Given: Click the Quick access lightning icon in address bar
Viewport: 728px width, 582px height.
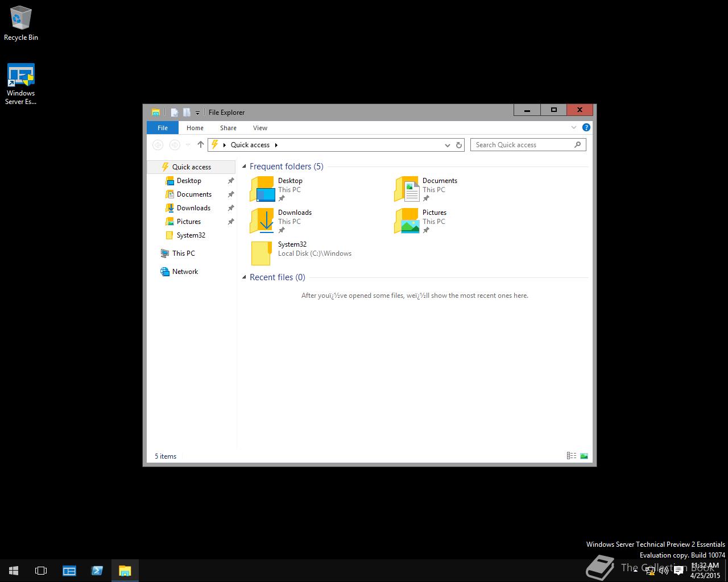Looking at the screenshot, I should click(215, 145).
